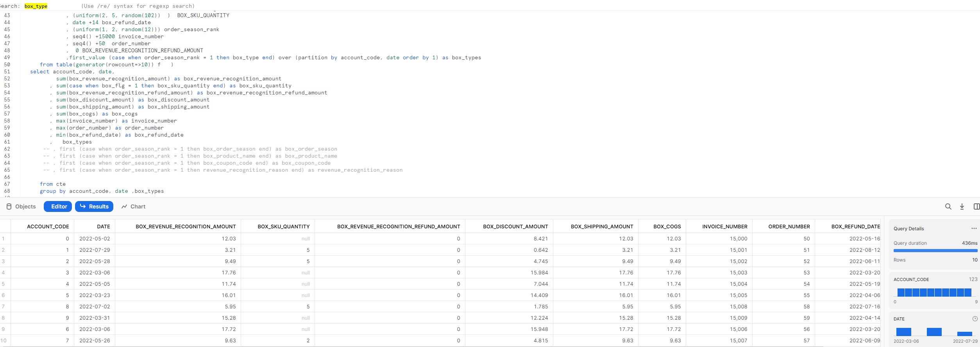Click the BOX_COGS column header
The image size is (980, 347).
coord(667,226)
